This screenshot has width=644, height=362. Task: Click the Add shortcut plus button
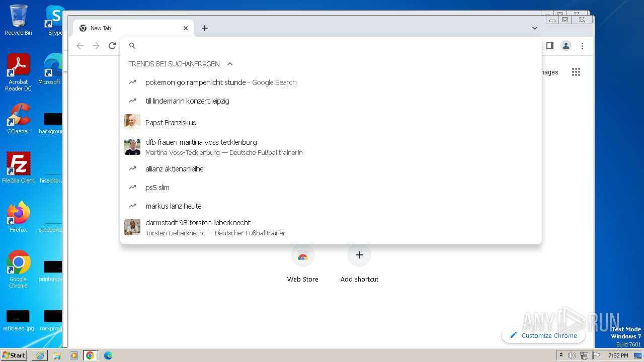coord(359,255)
